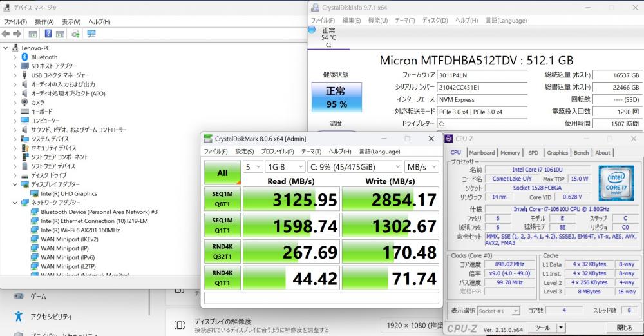The height and width of the screenshot is (336, 644).
Task: Run the SEQ1M Q8T1 test button
Action: pos(222,199)
